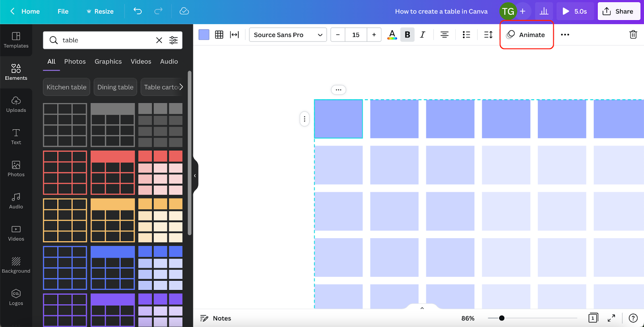
Task: Switch to the Photos results tab
Action: (x=75, y=62)
